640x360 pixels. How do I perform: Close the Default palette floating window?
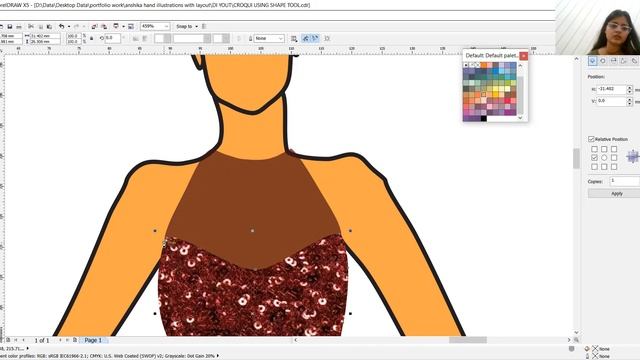523,56
